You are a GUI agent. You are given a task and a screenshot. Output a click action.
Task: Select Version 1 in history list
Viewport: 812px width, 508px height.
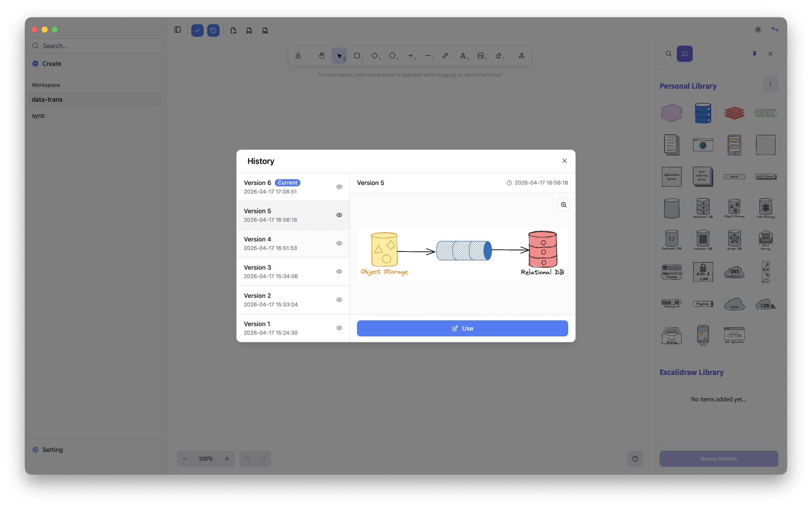click(x=293, y=328)
